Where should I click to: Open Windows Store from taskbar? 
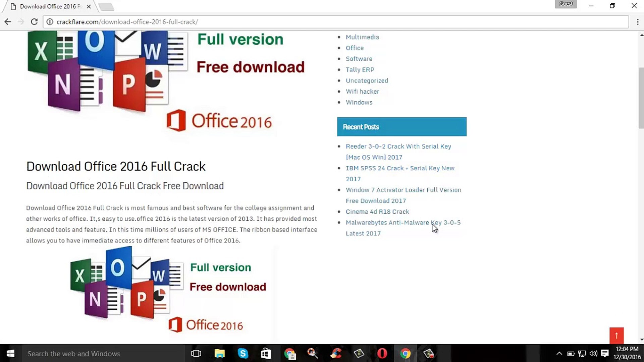[266, 354]
